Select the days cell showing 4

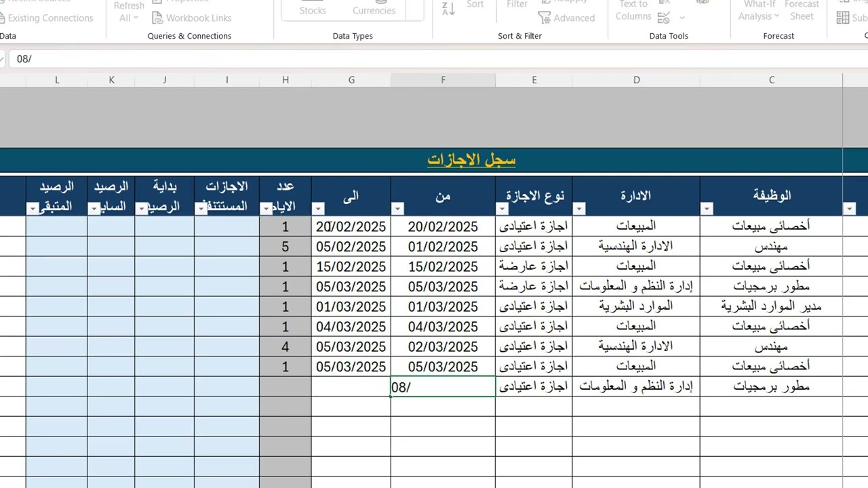point(285,347)
